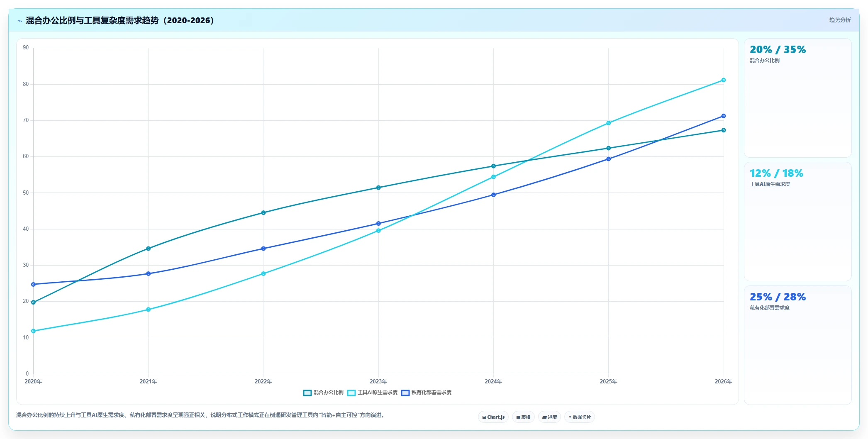Click the trend icon beside the chart title
868x439 pixels.
coord(20,21)
